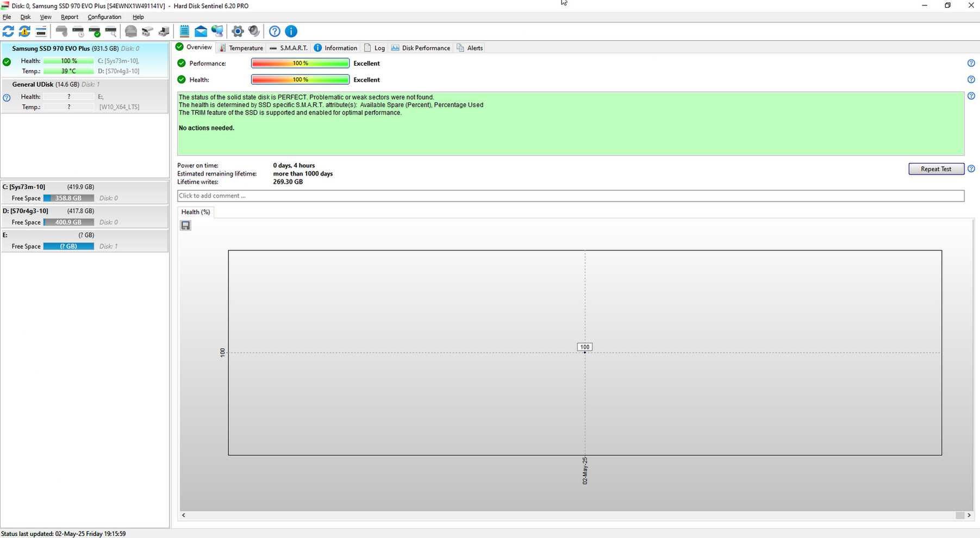
Task: Click question mark status icon of General UDisk
Action: (7, 98)
